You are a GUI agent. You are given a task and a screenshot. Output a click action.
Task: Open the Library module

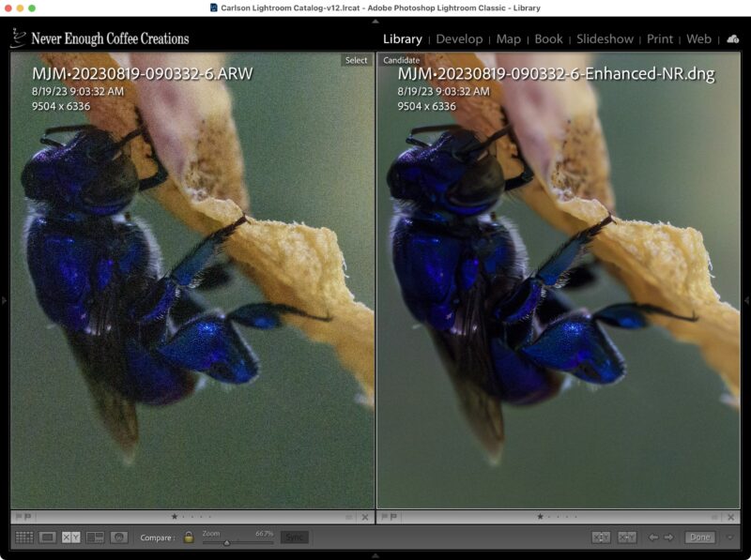403,38
